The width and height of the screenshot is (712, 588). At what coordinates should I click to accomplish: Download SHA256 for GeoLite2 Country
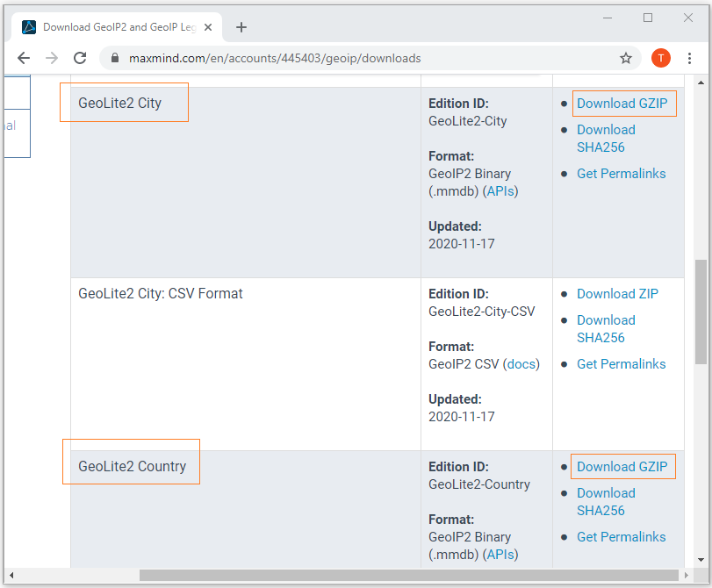[606, 502]
